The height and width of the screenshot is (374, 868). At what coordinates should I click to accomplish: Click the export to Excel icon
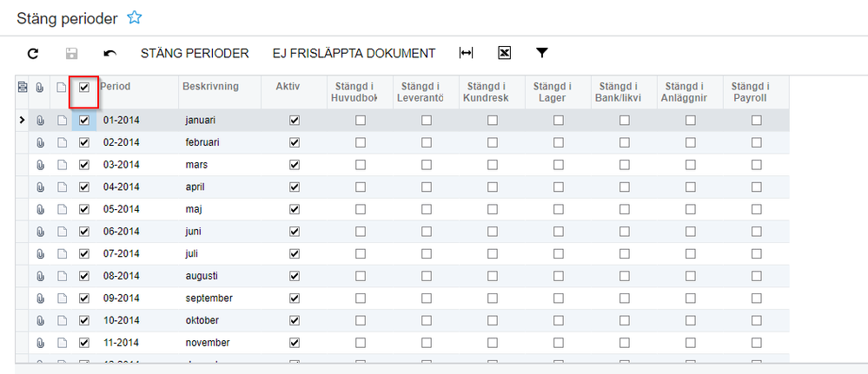click(x=504, y=54)
